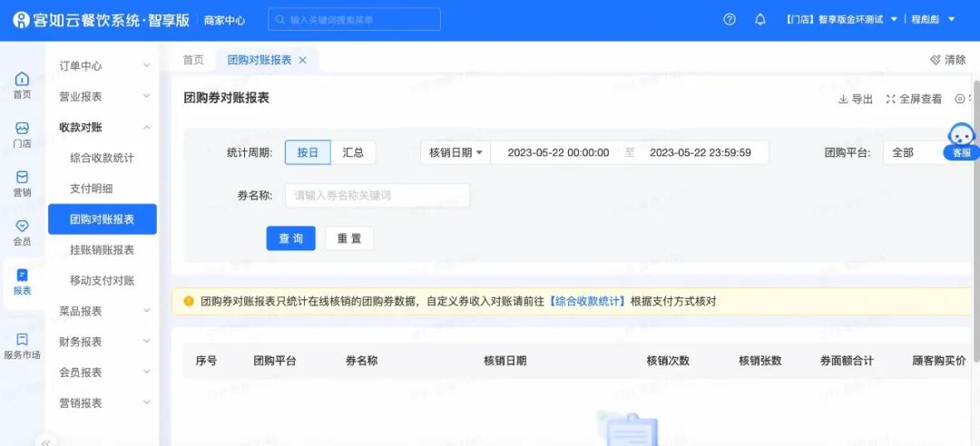The image size is (980, 446).
Task: Click the 券名称 keyword input
Action: [x=377, y=196]
